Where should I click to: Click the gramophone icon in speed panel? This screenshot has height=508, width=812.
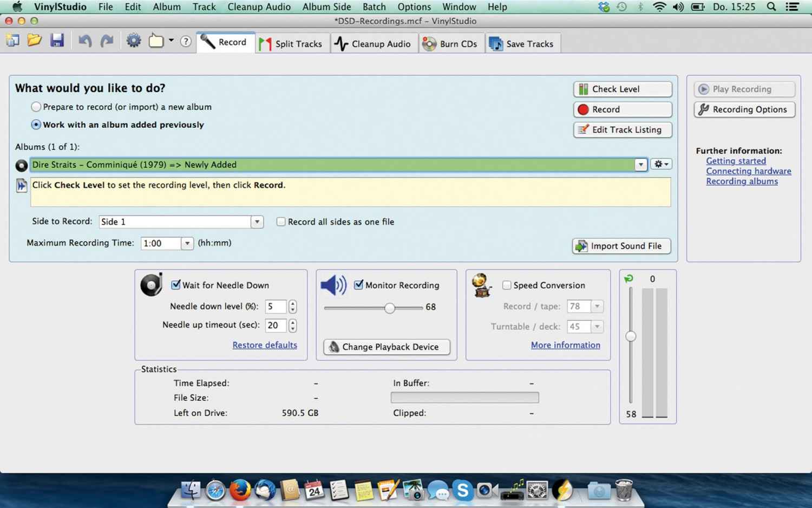coord(482,286)
